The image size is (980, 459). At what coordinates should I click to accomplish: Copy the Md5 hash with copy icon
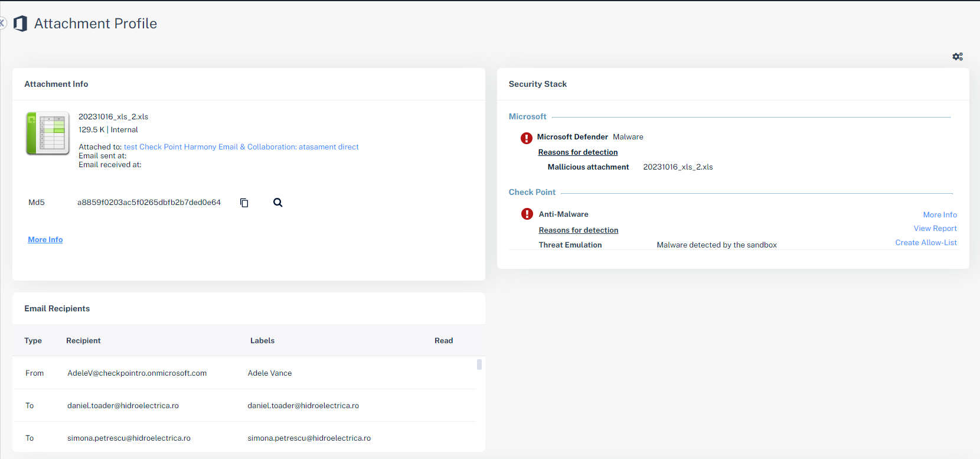click(244, 203)
